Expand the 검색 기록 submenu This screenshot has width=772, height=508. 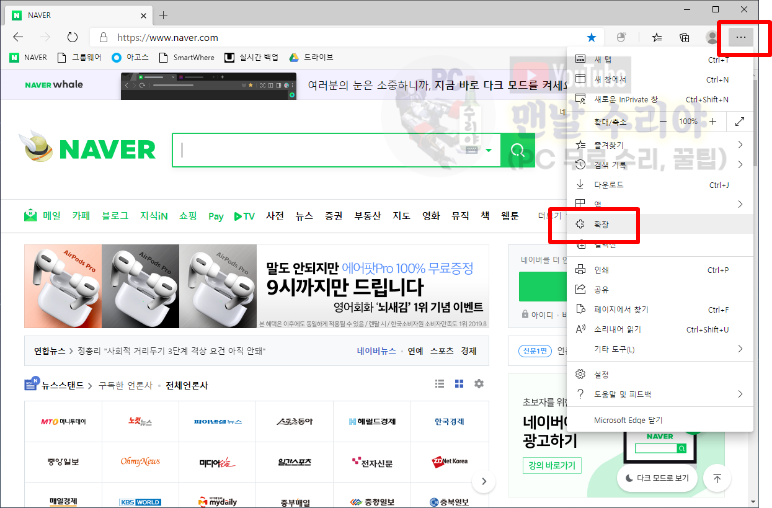point(660,165)
